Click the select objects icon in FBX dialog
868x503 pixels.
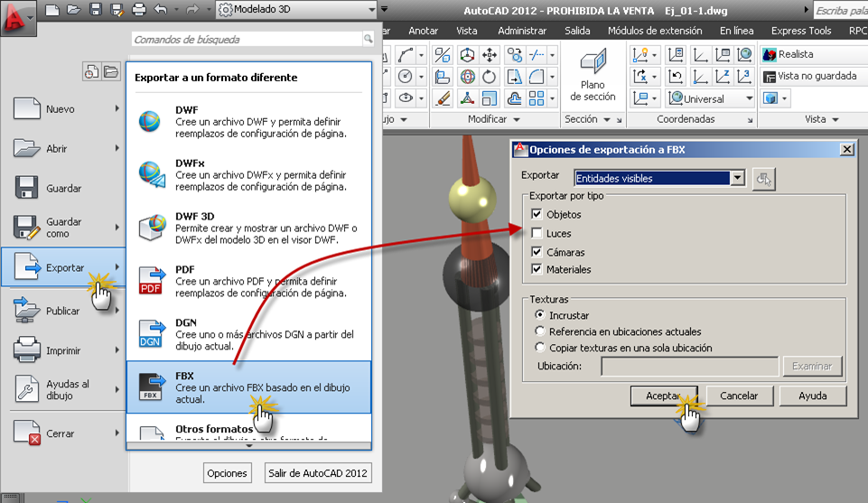[x=763, y=179]
